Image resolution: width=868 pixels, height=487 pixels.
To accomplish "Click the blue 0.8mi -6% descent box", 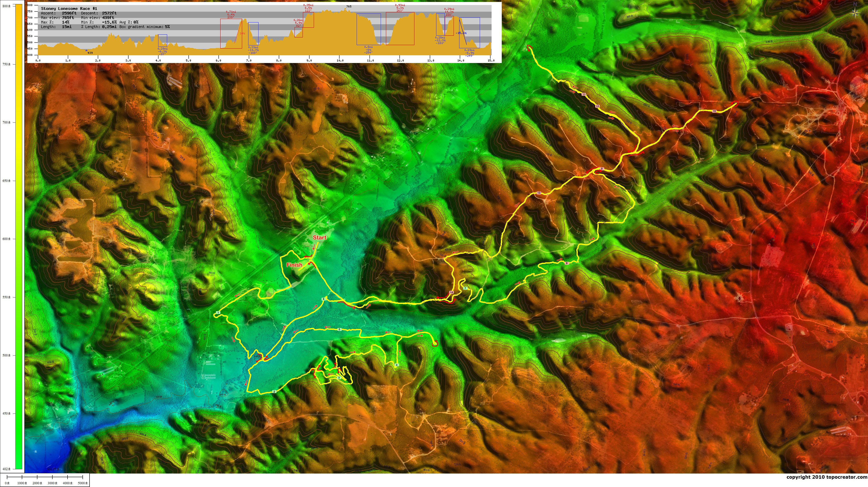I will pos(369,29).
